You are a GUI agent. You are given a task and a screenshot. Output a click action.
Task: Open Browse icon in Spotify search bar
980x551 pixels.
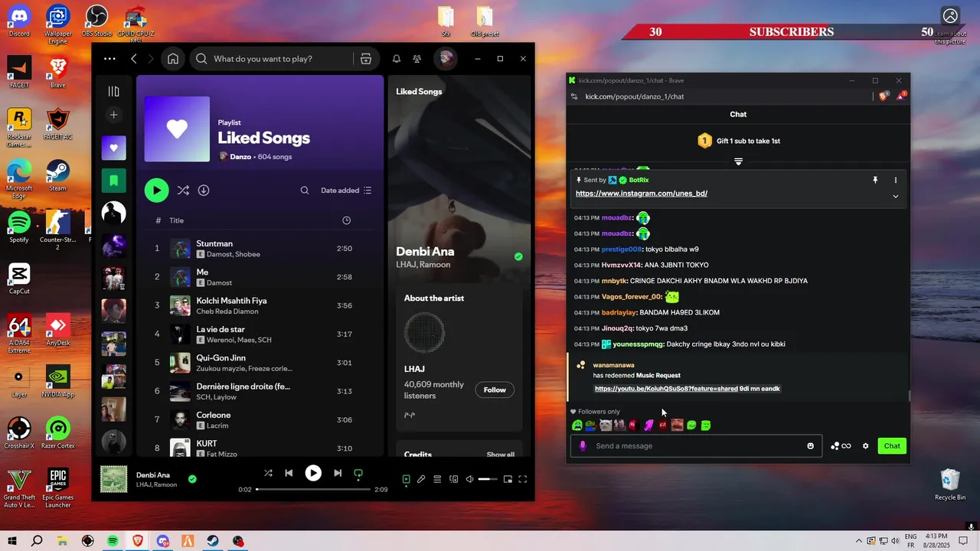[x=366, y=59]
